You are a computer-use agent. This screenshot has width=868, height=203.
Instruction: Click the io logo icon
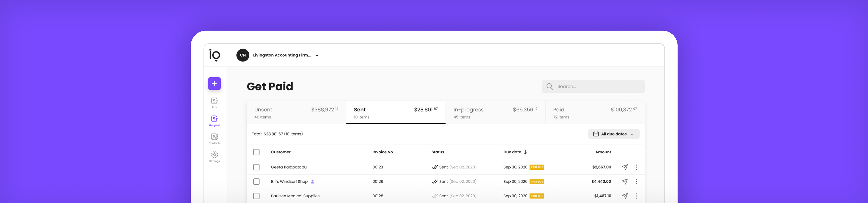[x=215, y=55]
